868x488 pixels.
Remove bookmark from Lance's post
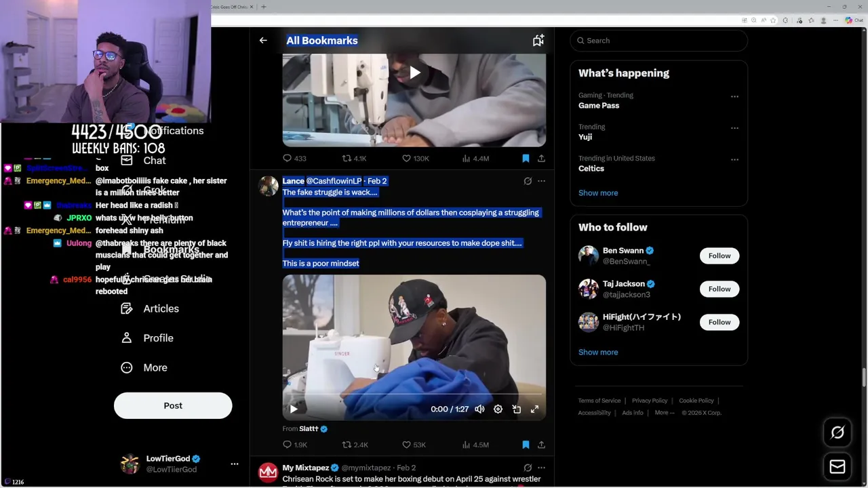526,445
